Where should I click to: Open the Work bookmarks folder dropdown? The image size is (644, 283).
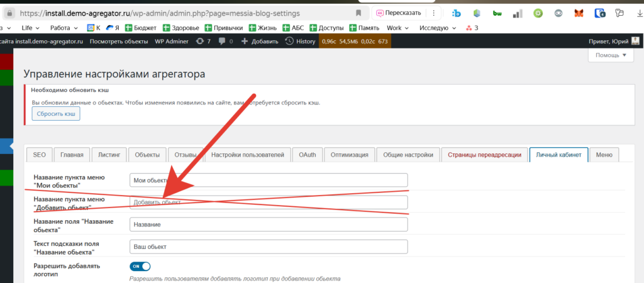397,27
